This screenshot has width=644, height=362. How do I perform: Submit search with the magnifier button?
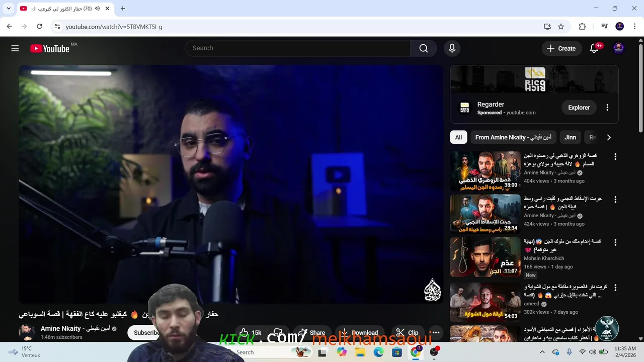(x=424, y=48)
